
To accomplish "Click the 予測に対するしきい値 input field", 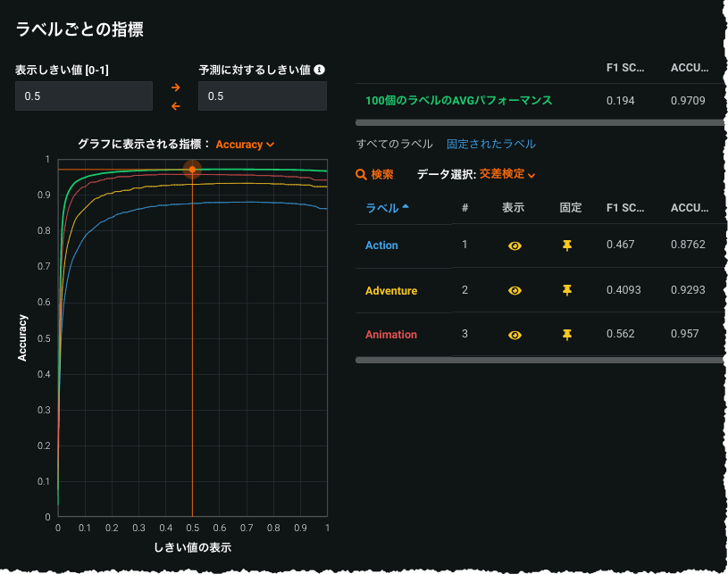I will (262, 96).
